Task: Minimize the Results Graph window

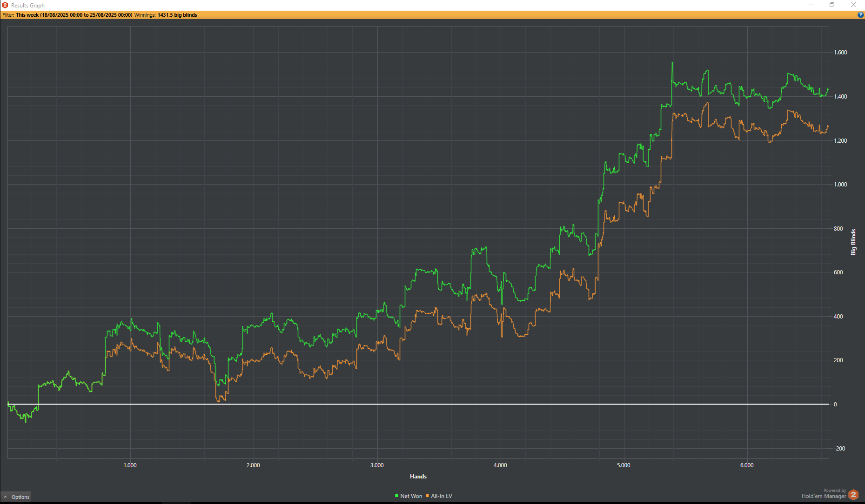Action: click(811, 5)
